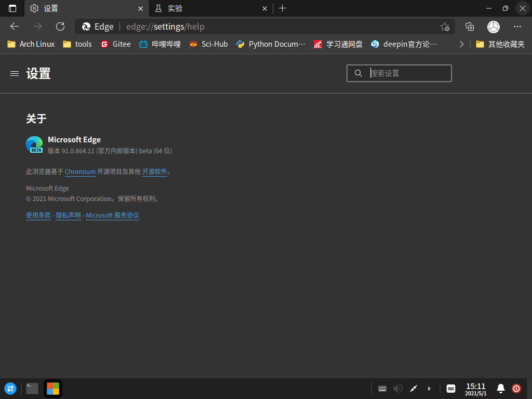Image resolution: width=532 pixels, height=399 pixels.
Task: Click the colorful Microsoft app taskbar icon
Action: pos(53,389)
